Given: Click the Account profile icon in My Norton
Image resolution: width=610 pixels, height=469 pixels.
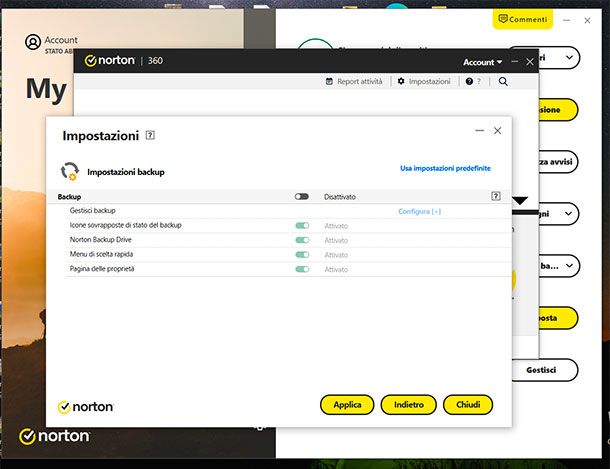Looking at the screenshot, I should pyautogui.click(x=33, y=42).
